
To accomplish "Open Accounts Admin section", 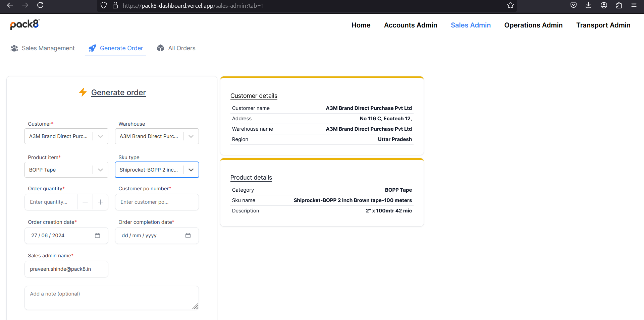I will (x=411, y=25).
